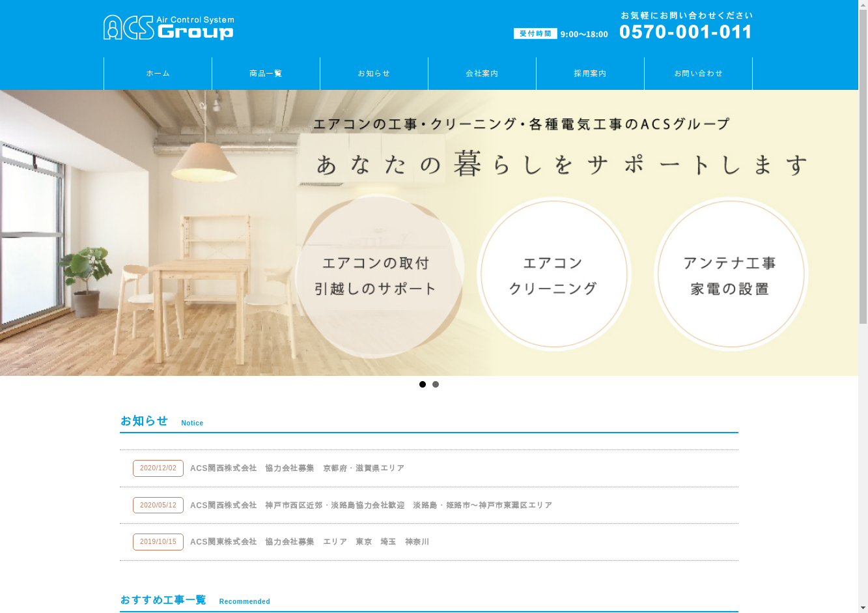This screenshot has width=868, height=613.
Task: Click the エアコンの取付 引越しのサポート circle
Action: click(379, 275)
